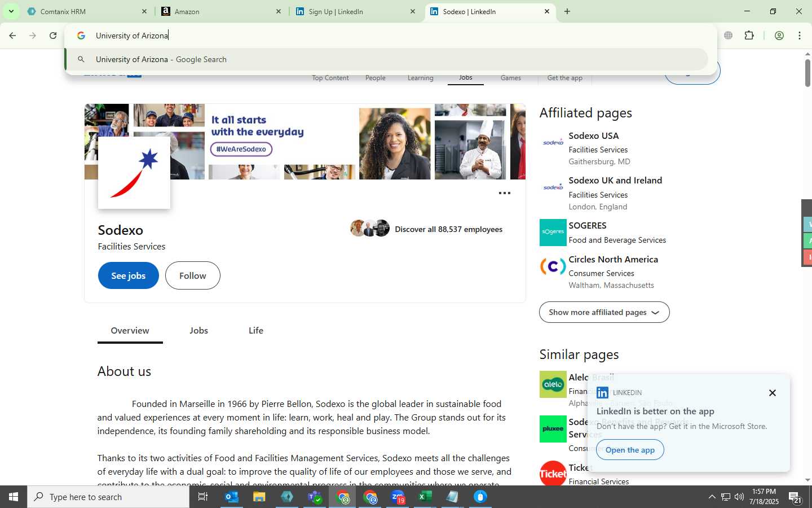The height and width of the screenshot is (508, 812).
Task: Open the Windows Start menu
Action: (x=14, y=497)
